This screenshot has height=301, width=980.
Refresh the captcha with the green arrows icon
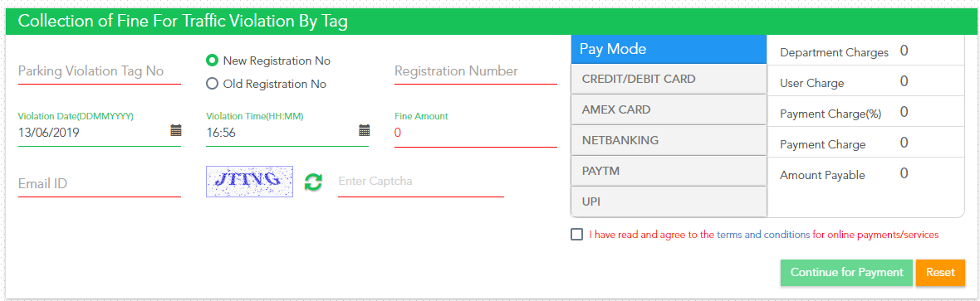click(313, 182)
